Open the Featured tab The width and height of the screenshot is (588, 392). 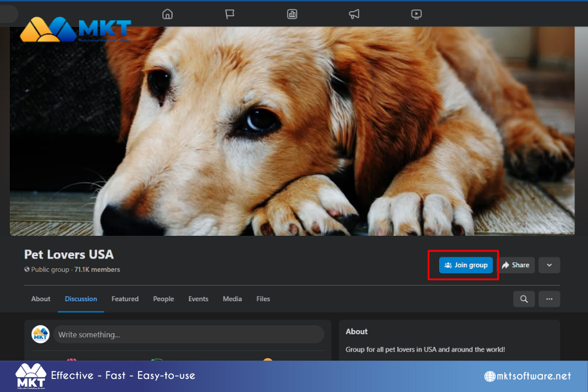pos(125,299)
